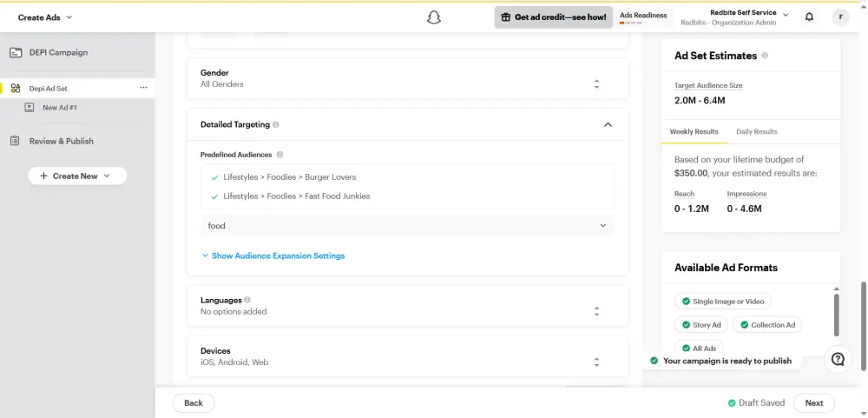Expand the Gender selector
The height and width of the screenshot is (418, 868).
[596, 84]
